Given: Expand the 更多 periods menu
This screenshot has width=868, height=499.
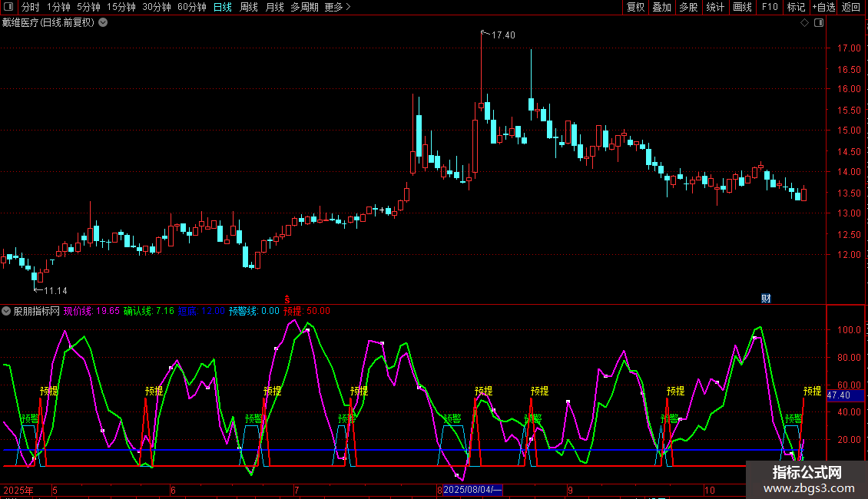Looking at the screenshot, I should tap(338, 7).
